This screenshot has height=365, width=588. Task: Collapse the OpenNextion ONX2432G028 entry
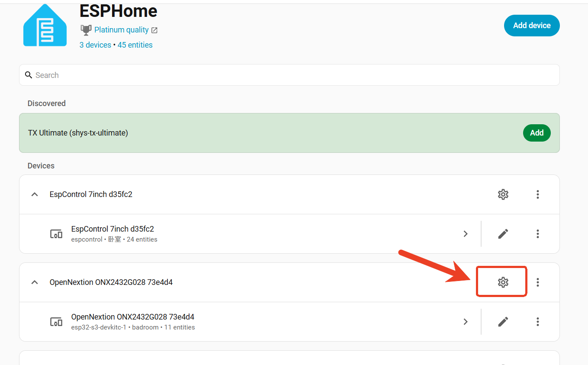pyautogui.click(x=34, y=282)
